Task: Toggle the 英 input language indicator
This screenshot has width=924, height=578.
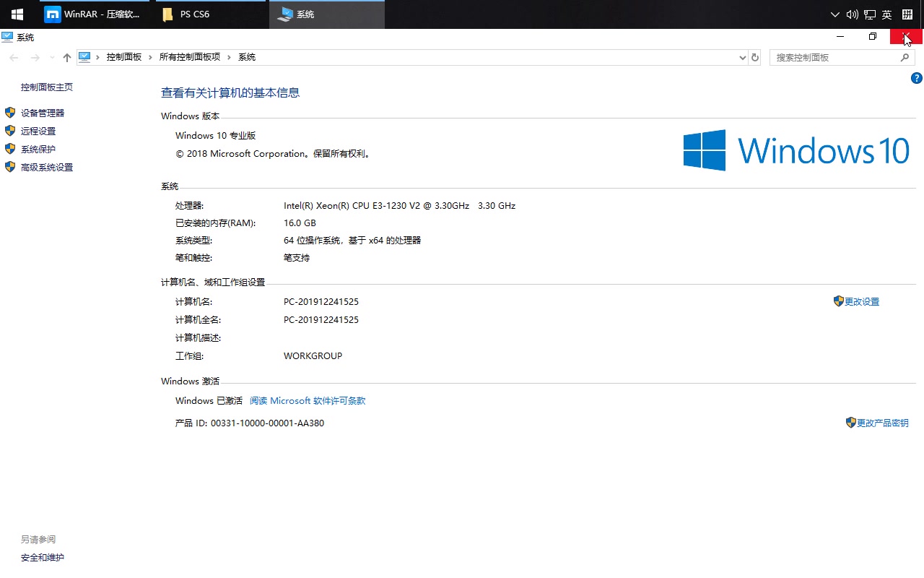Action: [x=887, y=14]
